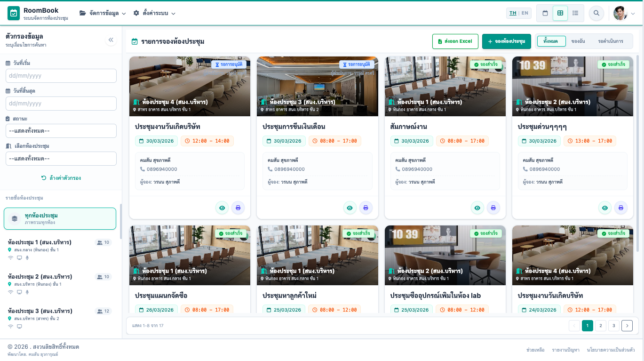The width and height of the screenshot is (644, 361).
Task: View details of ประชุมด่วนๆๆๆๆ booking
Action: pos(605,208)
